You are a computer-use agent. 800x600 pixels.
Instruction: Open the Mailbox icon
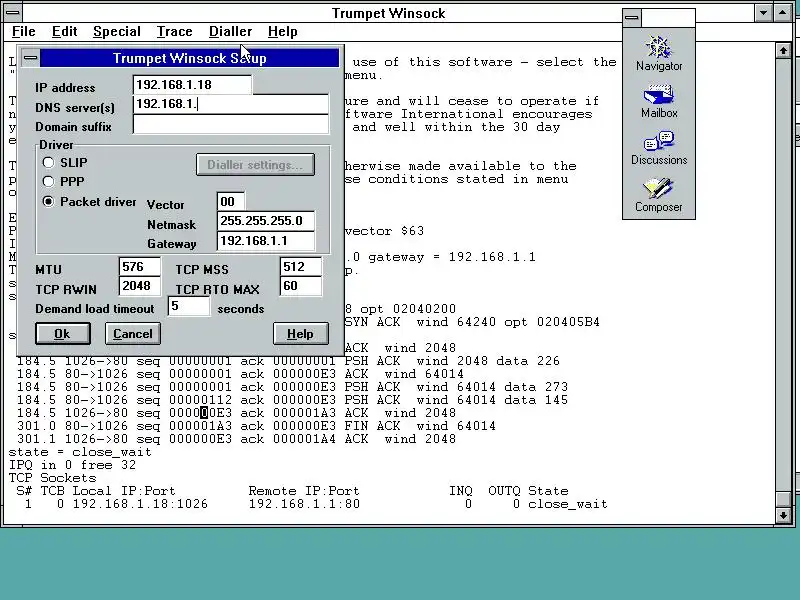[659, 102]
